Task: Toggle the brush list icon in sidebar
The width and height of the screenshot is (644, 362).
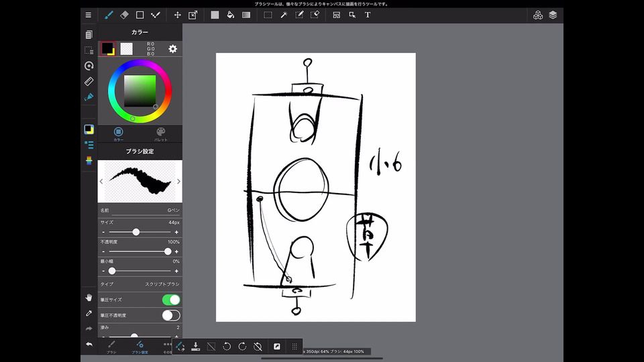Action: tap(89, 145)
